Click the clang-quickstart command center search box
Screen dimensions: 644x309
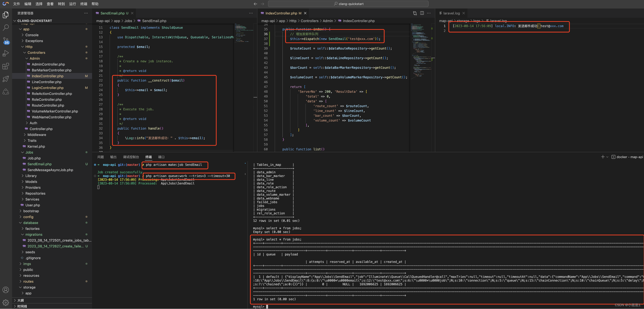point(348,4)
